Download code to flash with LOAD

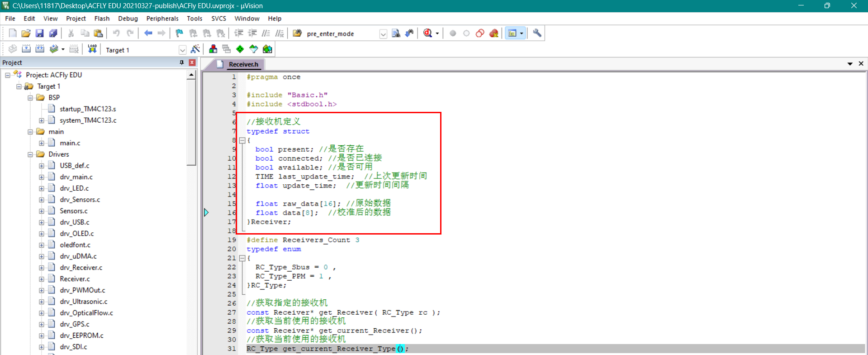pyautogui.click(x=92, y=49)
